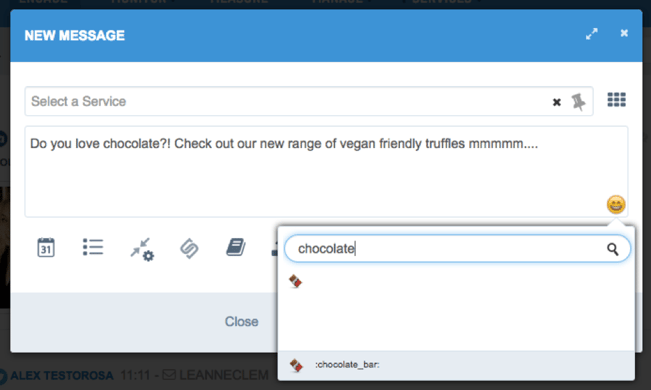Toggle the emoji picker smiley face

click(x=616, y=204)
